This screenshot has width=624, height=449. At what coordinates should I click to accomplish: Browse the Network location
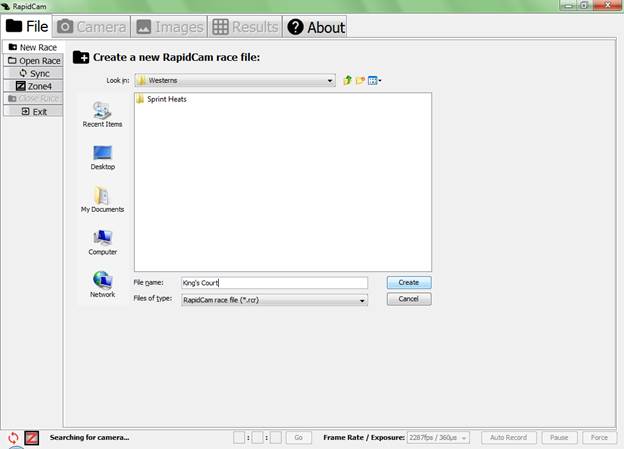(x=102, y=284)
